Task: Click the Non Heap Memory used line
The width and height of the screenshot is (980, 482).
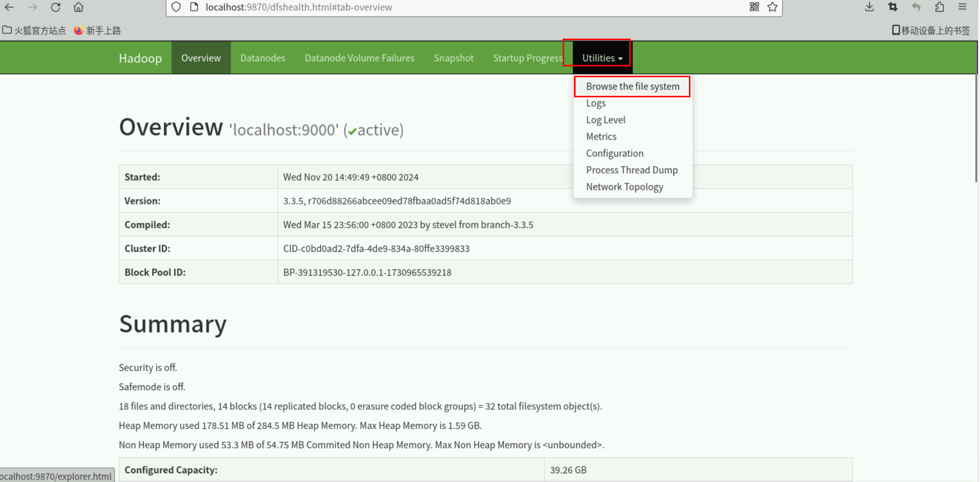Action: click(x=361, y=445)
